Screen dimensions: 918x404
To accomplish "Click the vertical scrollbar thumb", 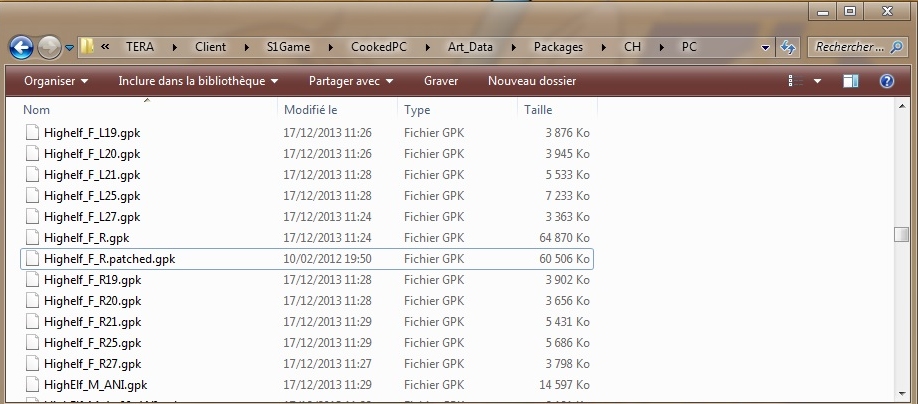I will pyautogui.click(x=901, y=234).
